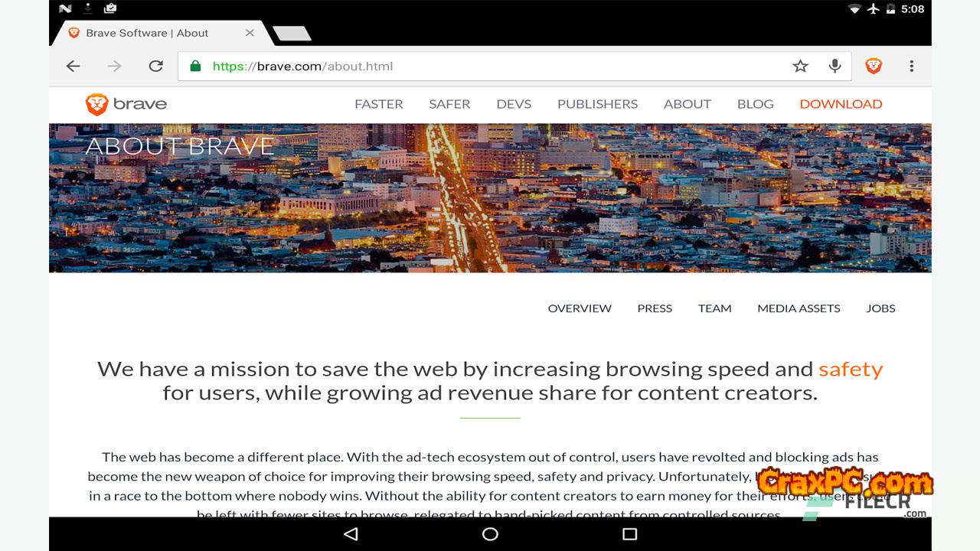Select the TEAM section link
This screenshot has width=980, height=551.
coord(714,308)
